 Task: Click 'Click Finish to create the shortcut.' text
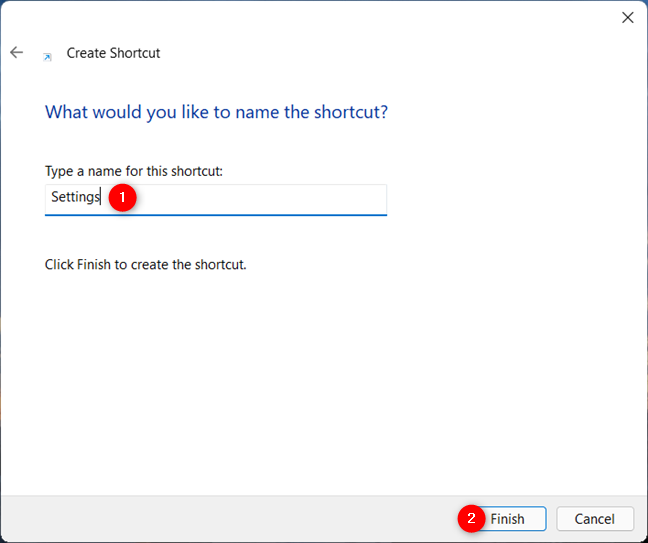(145, 264)
